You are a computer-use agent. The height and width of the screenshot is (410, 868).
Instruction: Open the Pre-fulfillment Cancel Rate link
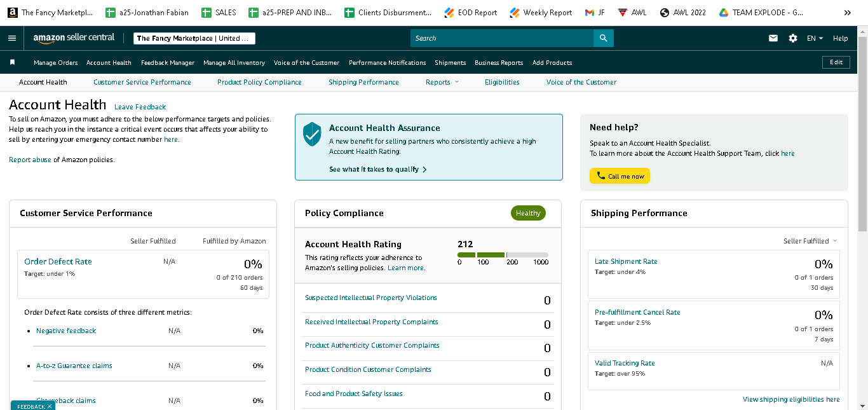point(637,312)
